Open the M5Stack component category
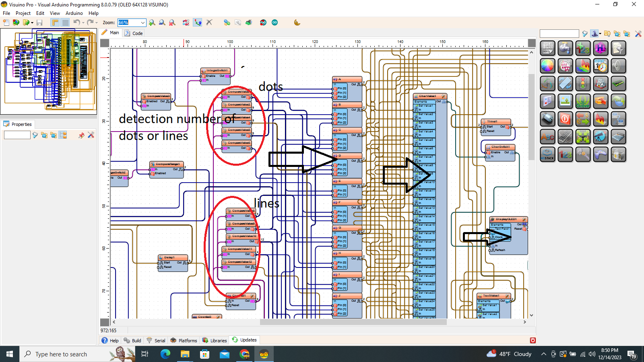This screenshot has width=644, height=362. pos(547,154)
